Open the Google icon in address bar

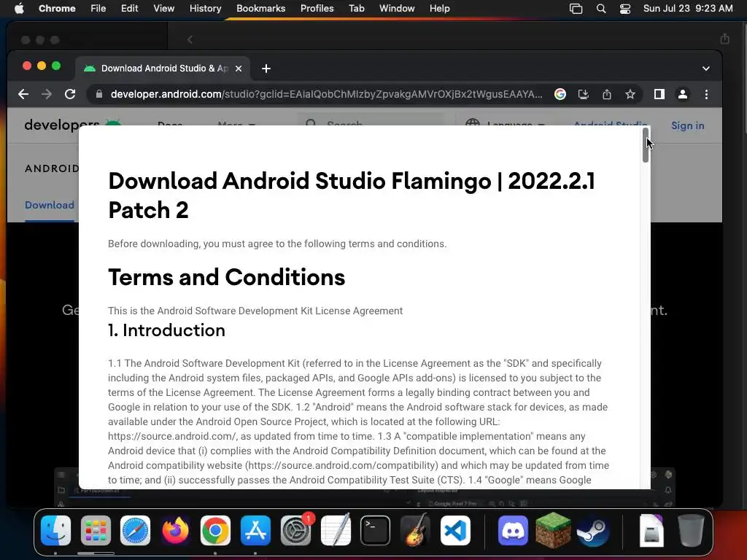560,94
